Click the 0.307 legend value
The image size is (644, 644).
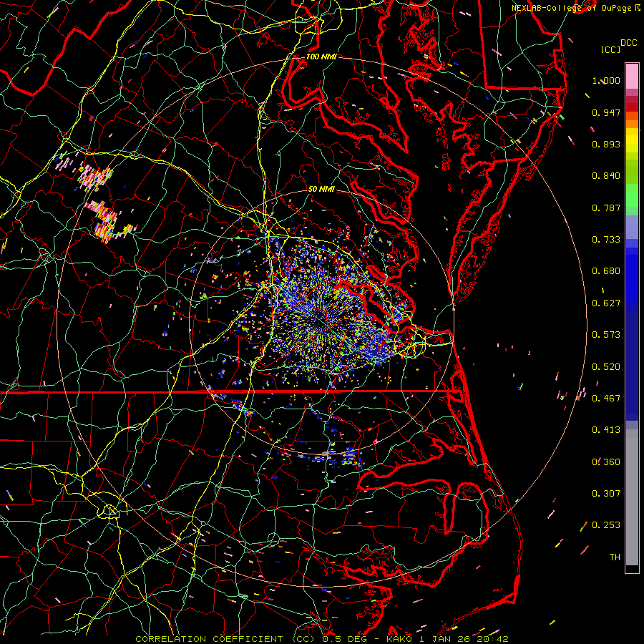[x=606, y=494]
